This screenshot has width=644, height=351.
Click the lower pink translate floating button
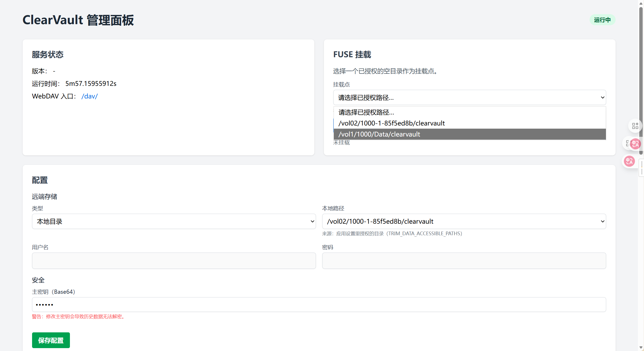(x=629, y=161)
